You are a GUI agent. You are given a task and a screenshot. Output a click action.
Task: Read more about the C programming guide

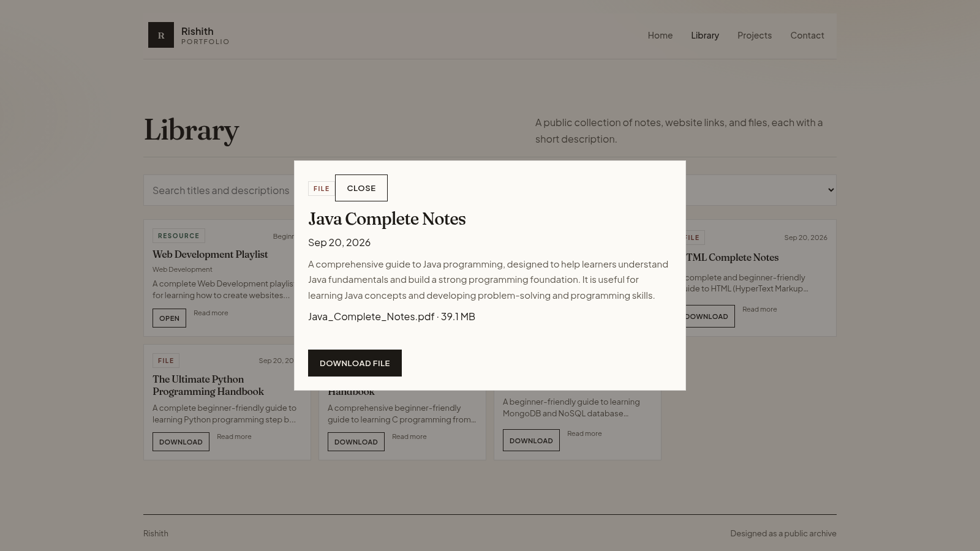click(x=409, y=437)
